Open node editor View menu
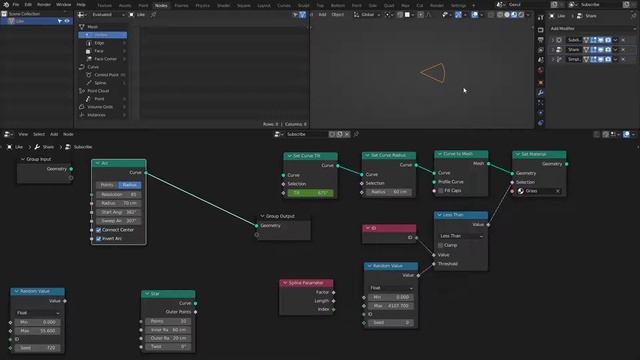640x360 pixels. point(23,134)
